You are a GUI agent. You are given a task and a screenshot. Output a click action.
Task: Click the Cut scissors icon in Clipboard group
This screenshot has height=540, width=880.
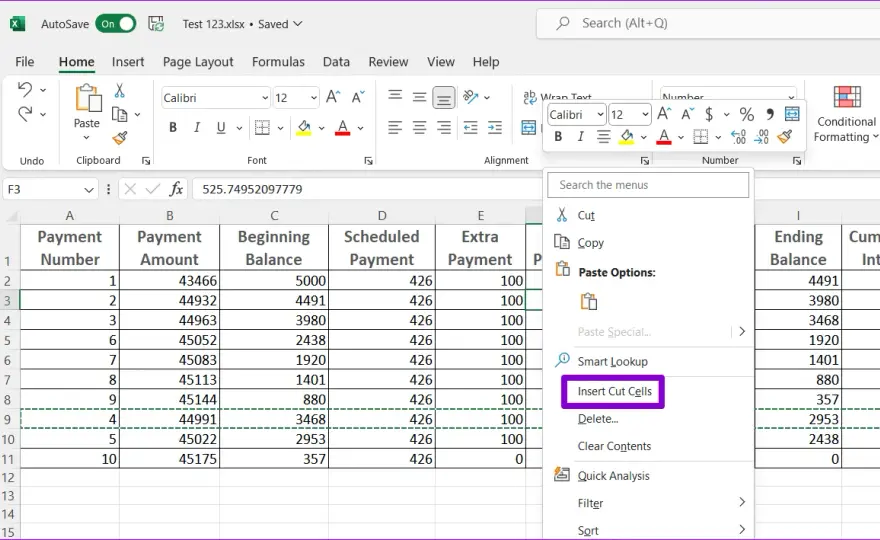pos(119,90)
